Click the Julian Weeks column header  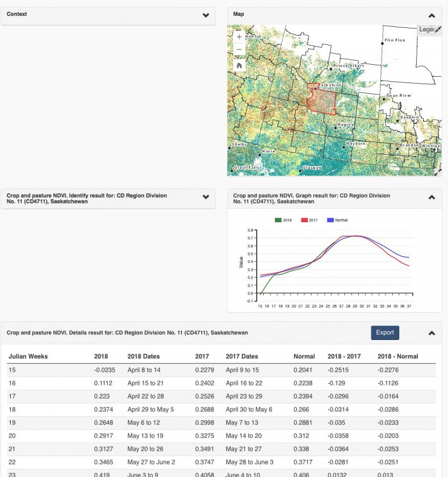click(28, 356)
